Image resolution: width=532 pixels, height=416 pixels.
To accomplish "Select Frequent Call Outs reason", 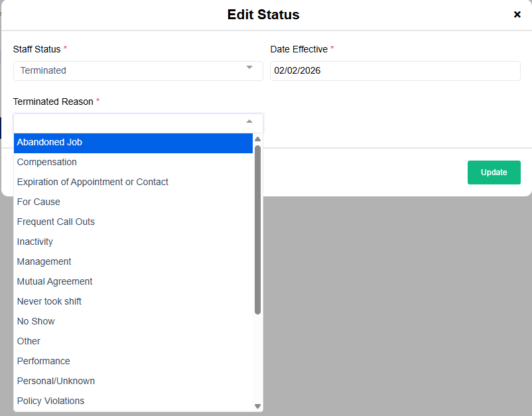I will point(133,222).
